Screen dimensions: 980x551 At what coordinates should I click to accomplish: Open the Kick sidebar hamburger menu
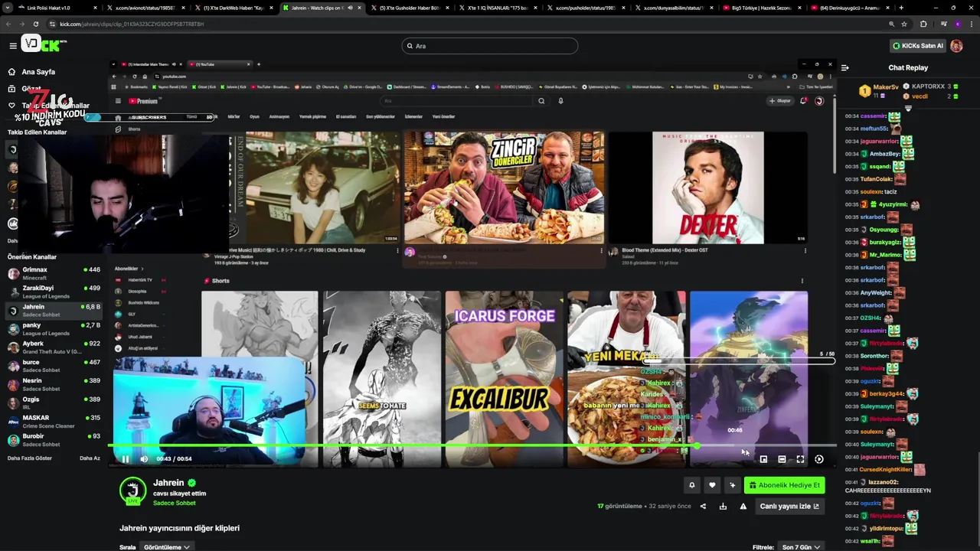coord(13,46)
